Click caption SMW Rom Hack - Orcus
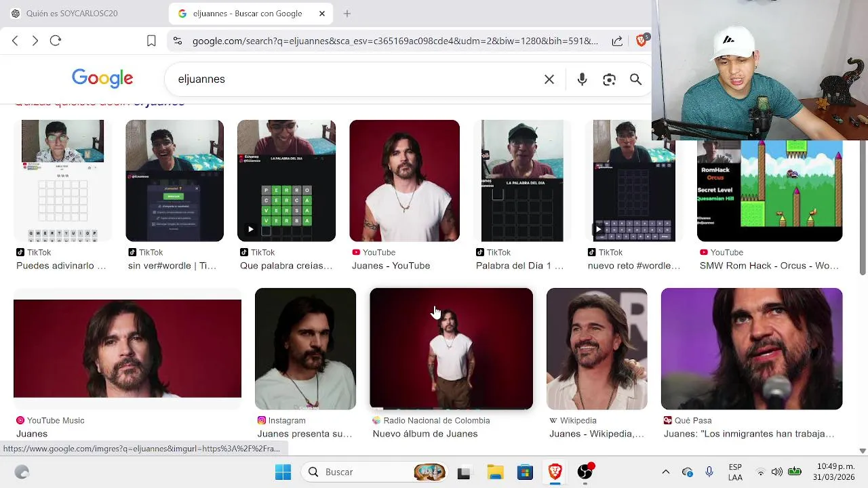 pos(769,266)
